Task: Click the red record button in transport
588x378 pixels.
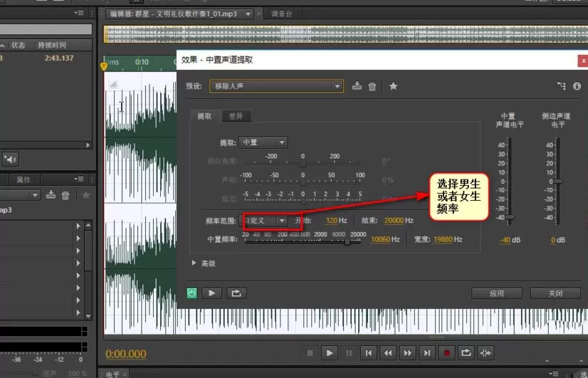Action: click(x=446, y=353)
